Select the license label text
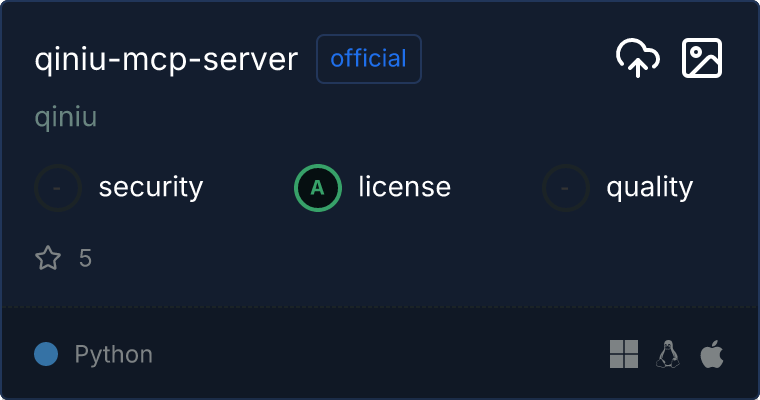 click(404, 187)
